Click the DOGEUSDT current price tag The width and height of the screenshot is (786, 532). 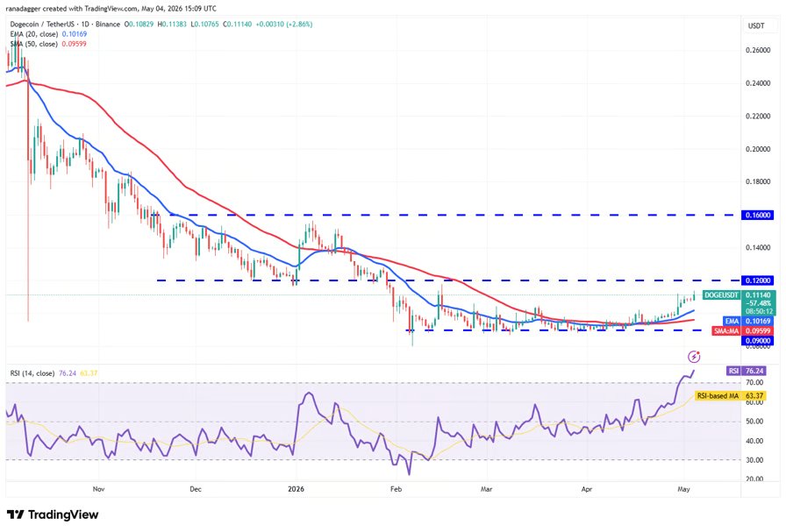739,302
